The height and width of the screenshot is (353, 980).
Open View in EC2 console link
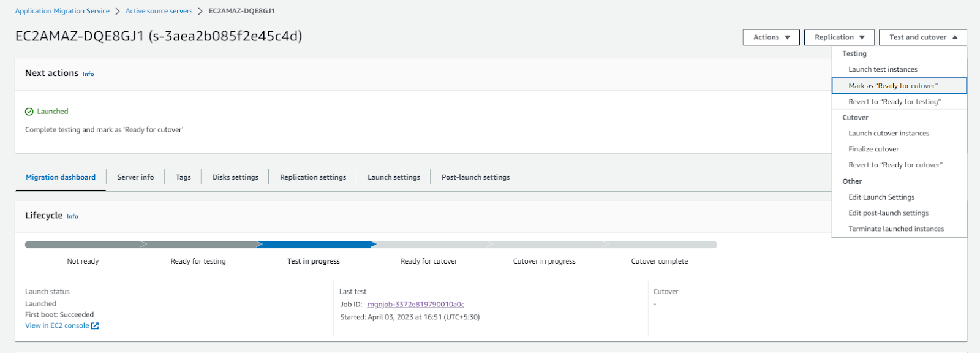(x=57, y=326)
